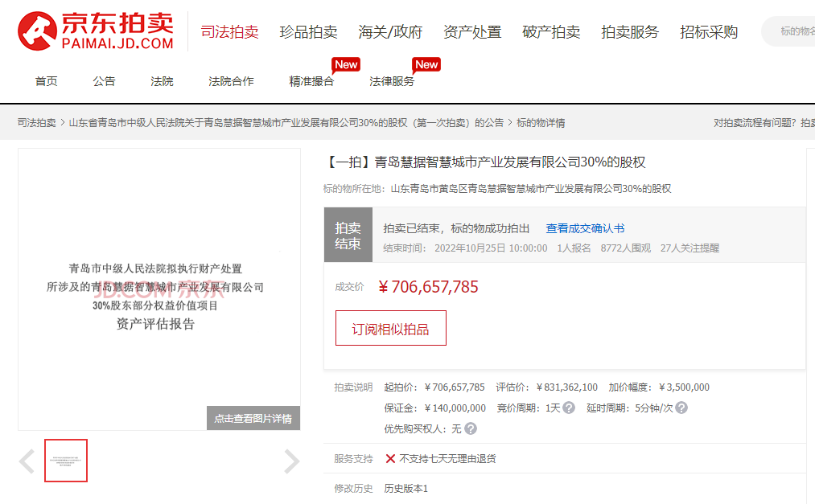Click help icon next to 优先购买权人
This screenshot has height=504, width=815.
coord(471,429)
